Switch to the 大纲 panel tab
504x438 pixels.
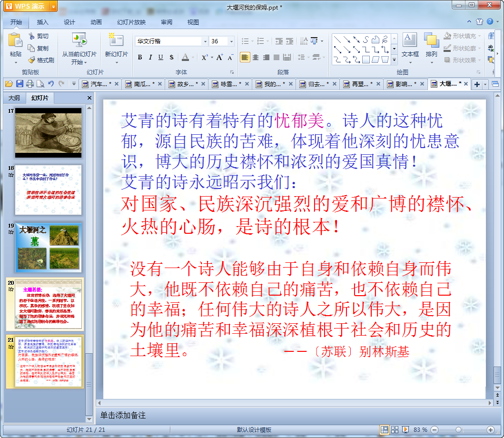click(14, 98)
